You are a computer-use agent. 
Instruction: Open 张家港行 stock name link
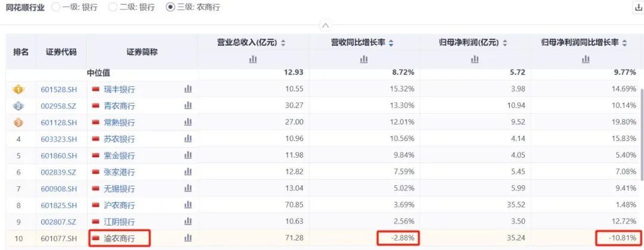click(119, 172)
